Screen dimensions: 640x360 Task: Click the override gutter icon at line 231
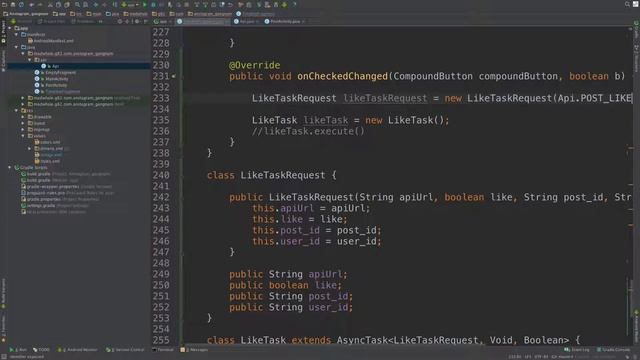point(174,76)
